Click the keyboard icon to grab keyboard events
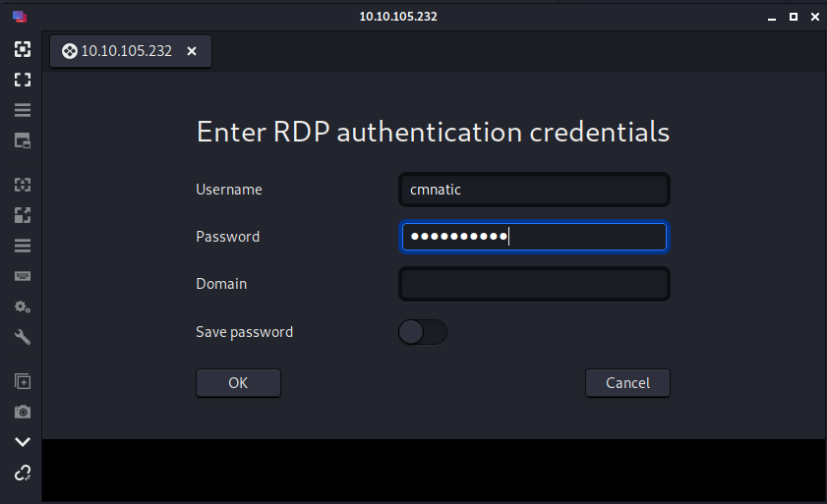 click(x=23, y=276)
